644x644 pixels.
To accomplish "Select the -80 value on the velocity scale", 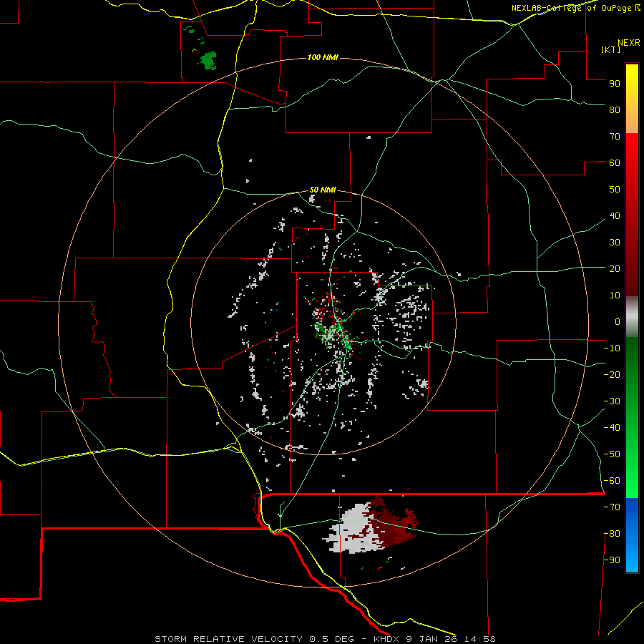I will click(612, 534).
